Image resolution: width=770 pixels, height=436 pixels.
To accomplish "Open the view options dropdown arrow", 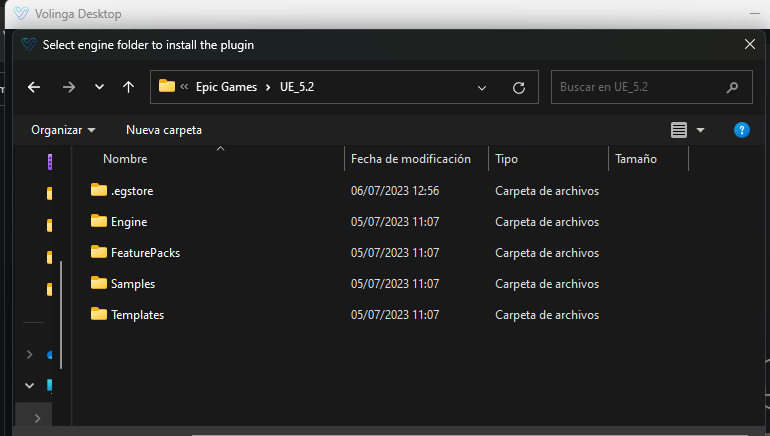I will (700, 130).
